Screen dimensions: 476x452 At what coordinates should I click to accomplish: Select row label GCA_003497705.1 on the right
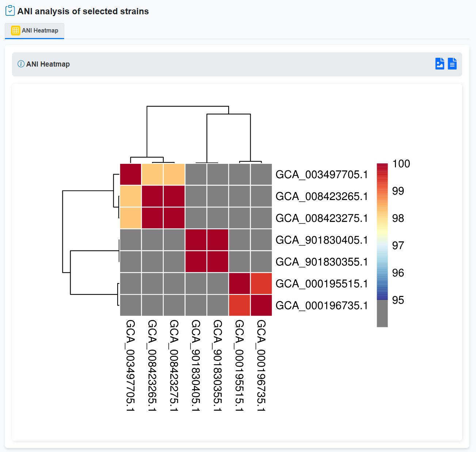pyautogui.click(x=321, y=174)
